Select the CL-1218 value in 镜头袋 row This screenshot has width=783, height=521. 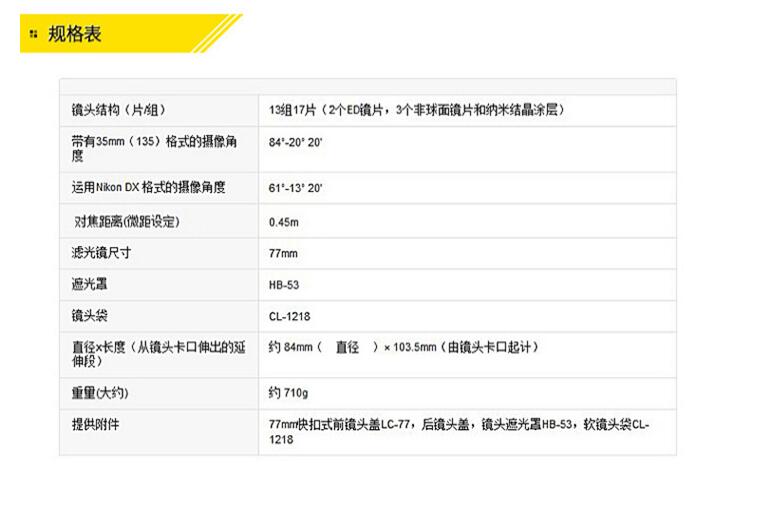click(x=289, y=317)
